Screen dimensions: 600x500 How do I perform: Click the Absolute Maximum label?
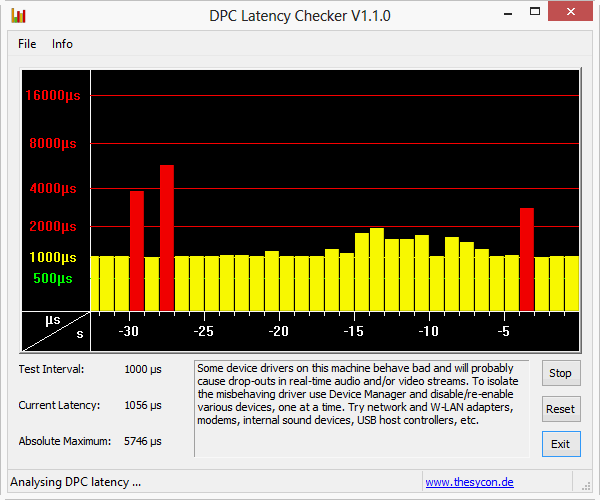65,441
